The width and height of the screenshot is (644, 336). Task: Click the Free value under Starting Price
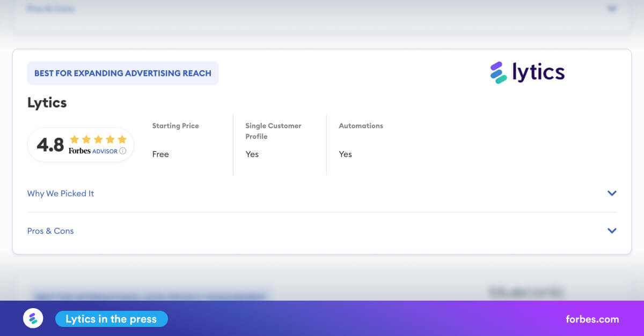[160, 154]
